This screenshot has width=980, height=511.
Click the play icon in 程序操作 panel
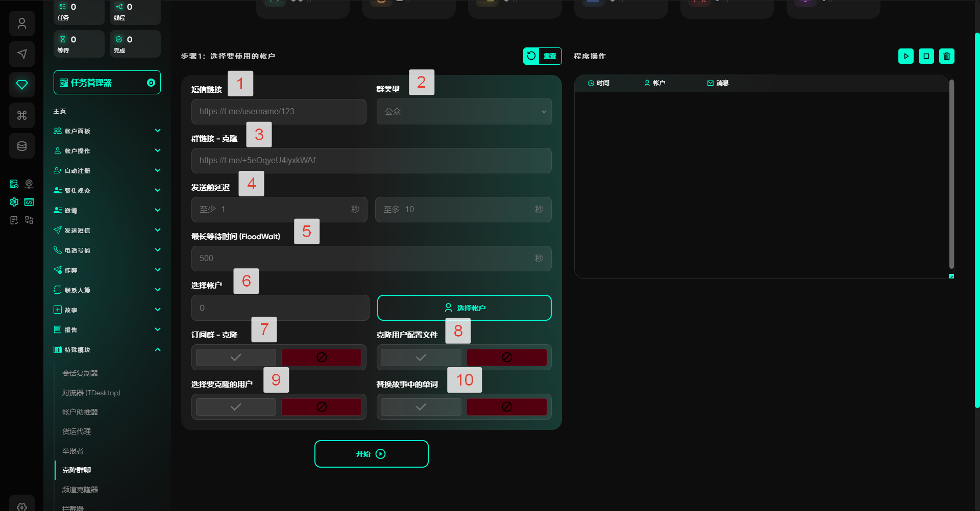(905, 56)
